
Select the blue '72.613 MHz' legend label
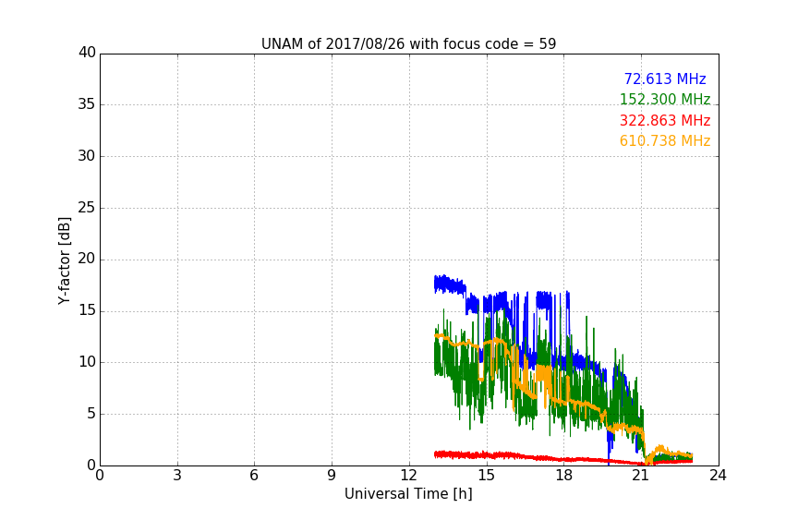click(x=665, y=79)
